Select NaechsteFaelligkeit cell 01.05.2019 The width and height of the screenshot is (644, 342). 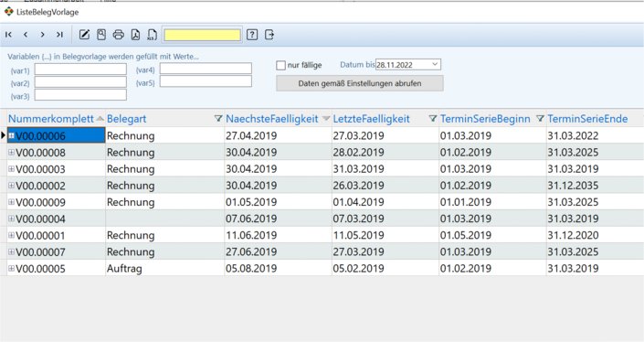click(278, 202)
